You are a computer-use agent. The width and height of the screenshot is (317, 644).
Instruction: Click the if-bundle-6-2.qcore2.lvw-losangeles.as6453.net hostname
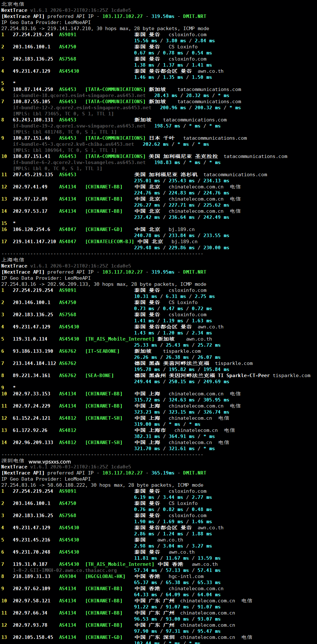click(x=79, y=162)
